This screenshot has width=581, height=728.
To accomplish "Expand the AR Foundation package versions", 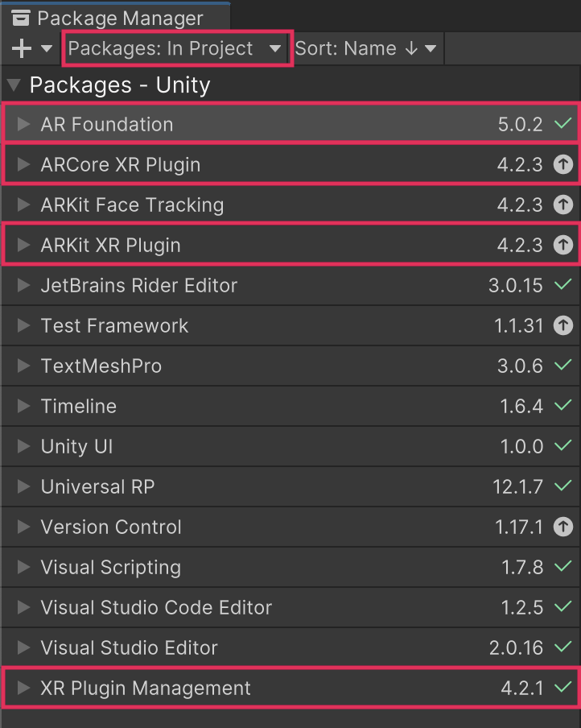I will coord(24,125).
